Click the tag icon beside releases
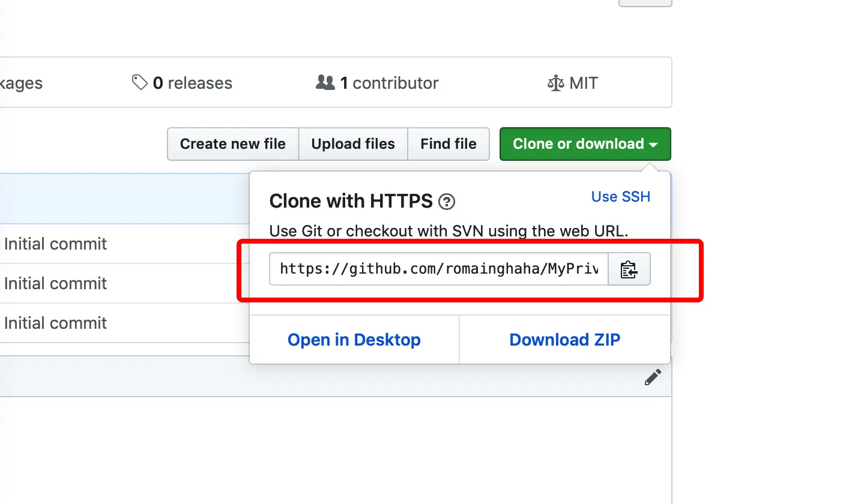This screenshot has width=861, height=504. (139, 83)
